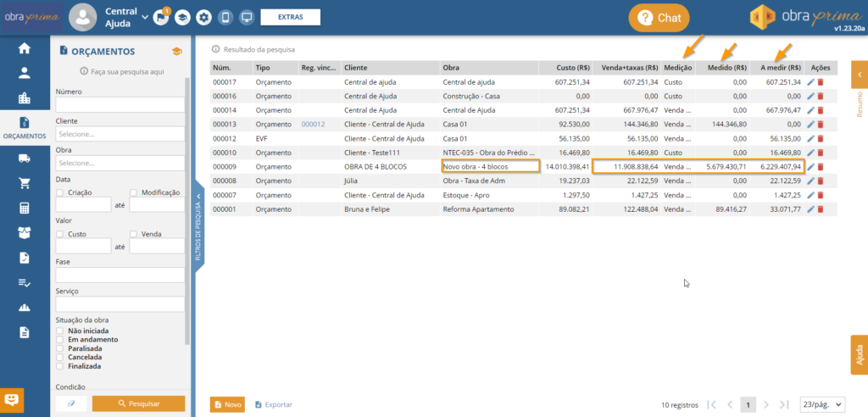Open the graduation cap icon in top bar
This screenshot has width=868, height=417.
point(182,17)
